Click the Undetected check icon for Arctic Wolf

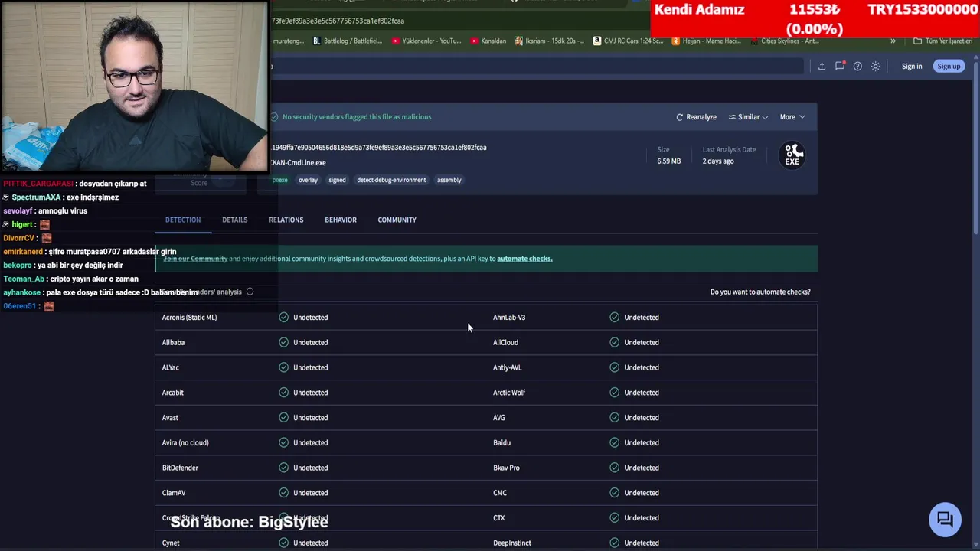coord(614,393)
